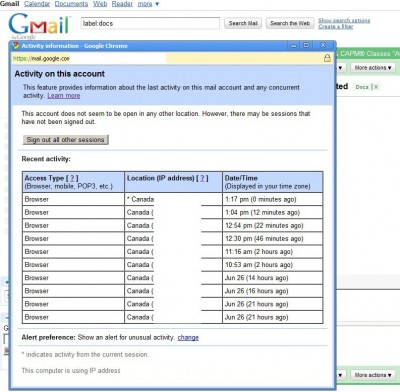Click the Jun 26 (14 hours ago) cell
This screenshot has width=400, height=392.
tap(272, 278)
